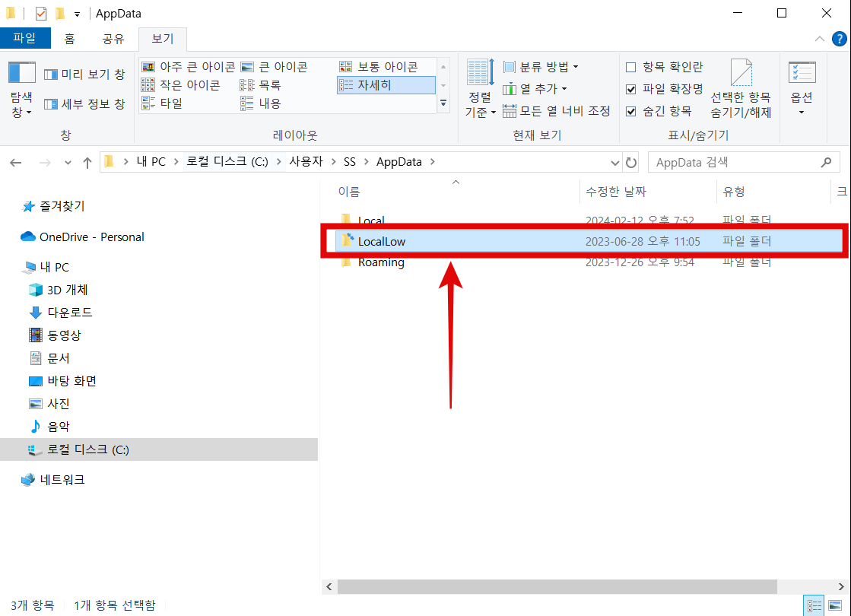Switch to 타일 (tiles) view
The height and width of the screenshot is (616, 851).
coord(170,103)
